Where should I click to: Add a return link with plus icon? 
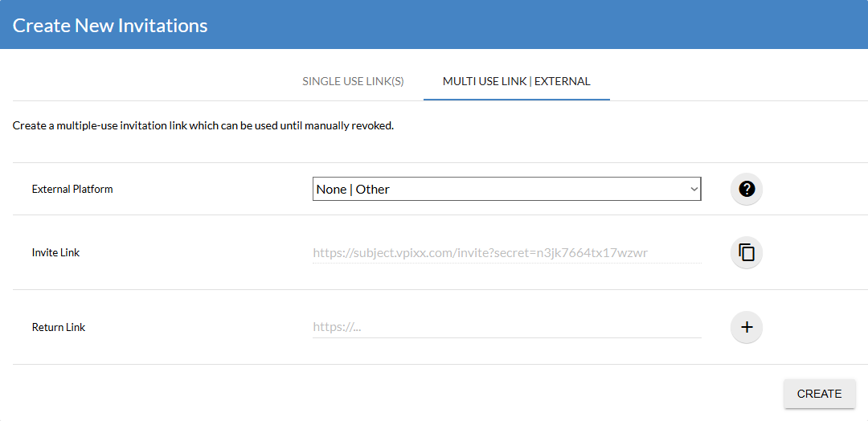coord(746,327)
